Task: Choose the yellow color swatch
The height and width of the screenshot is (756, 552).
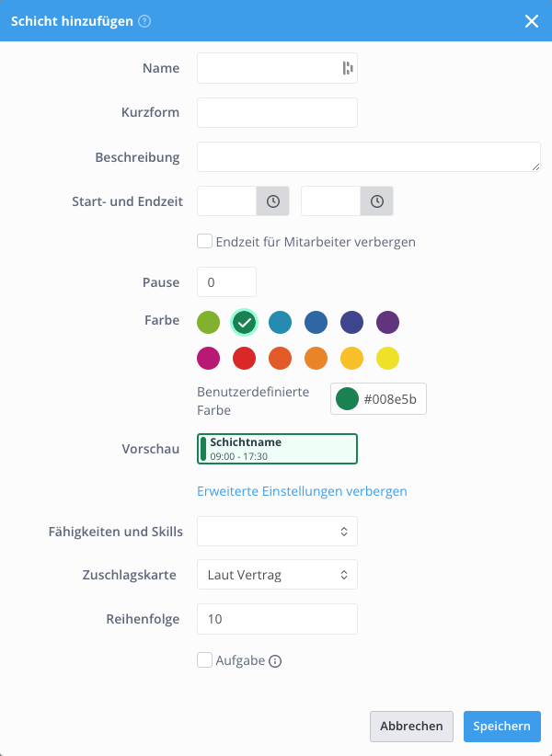Action: click(387, 359)
